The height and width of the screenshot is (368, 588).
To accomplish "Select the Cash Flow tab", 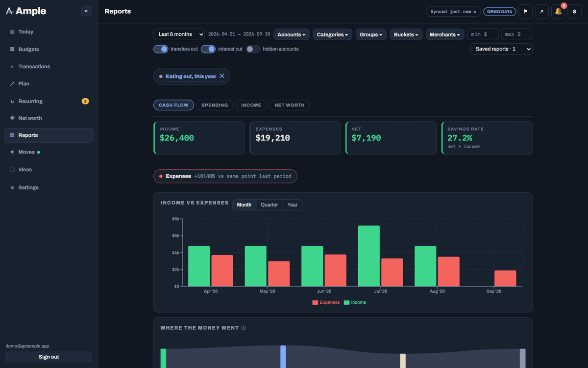I will (173, 105).
